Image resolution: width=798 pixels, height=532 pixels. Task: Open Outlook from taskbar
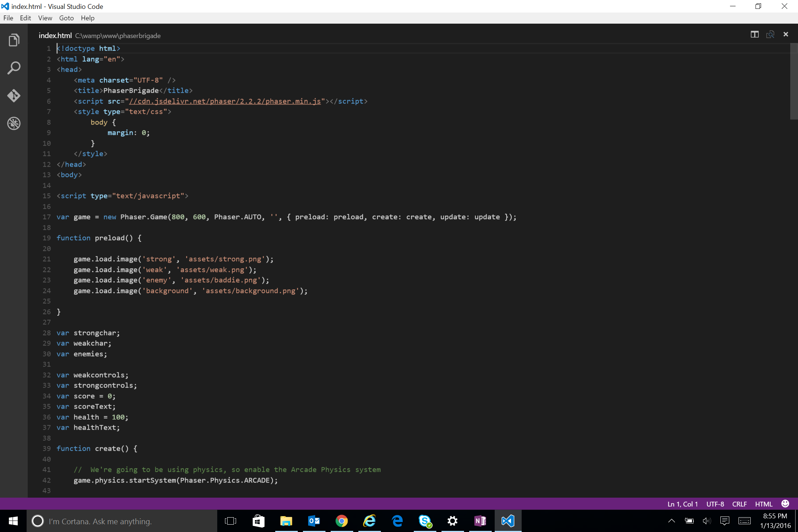(314, 521)
